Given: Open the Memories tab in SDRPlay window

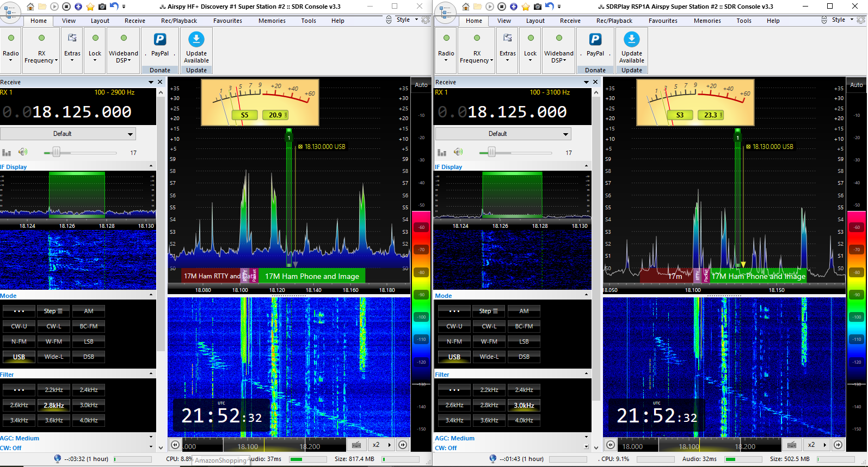Looking at the screenshot, I should click(x=707, y=21).
